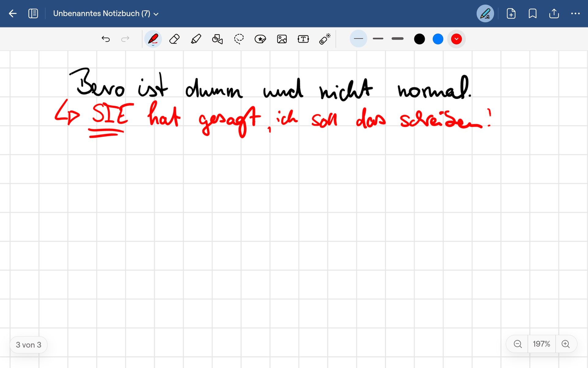Choose the blue color swatch
This screenshot has height=368, width=588.
438,39
